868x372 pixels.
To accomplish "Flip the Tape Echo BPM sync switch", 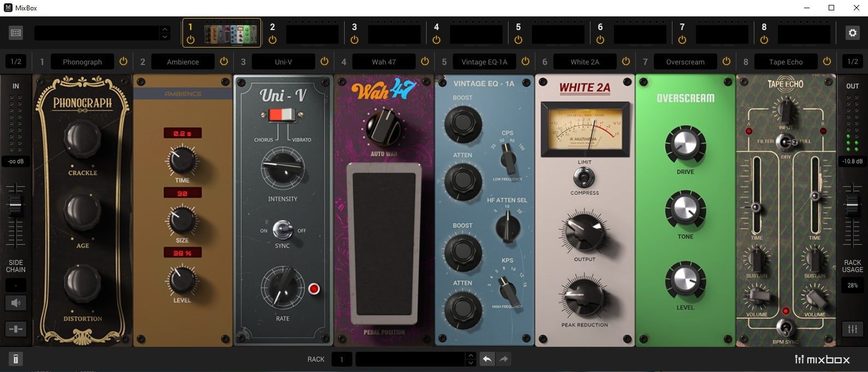I will pyautogui.click(x=786, y=328).
